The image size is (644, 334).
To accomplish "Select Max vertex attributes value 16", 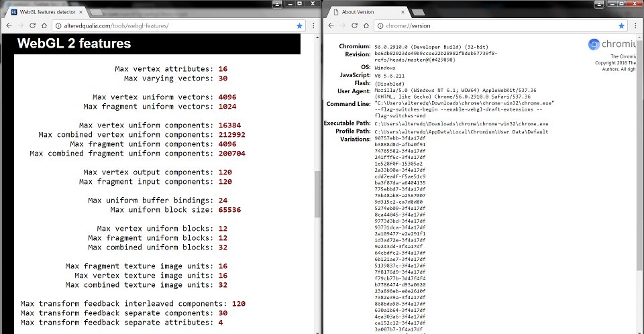I will [223, 69].
